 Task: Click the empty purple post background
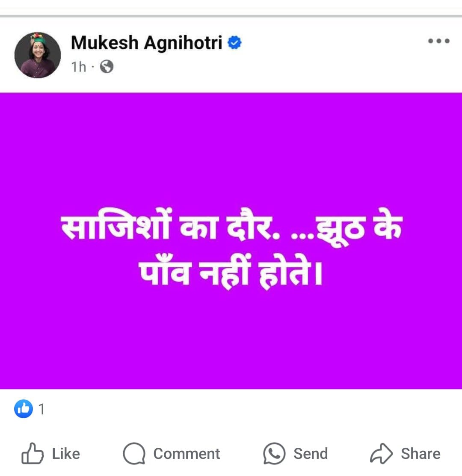(x=231, y=340)
